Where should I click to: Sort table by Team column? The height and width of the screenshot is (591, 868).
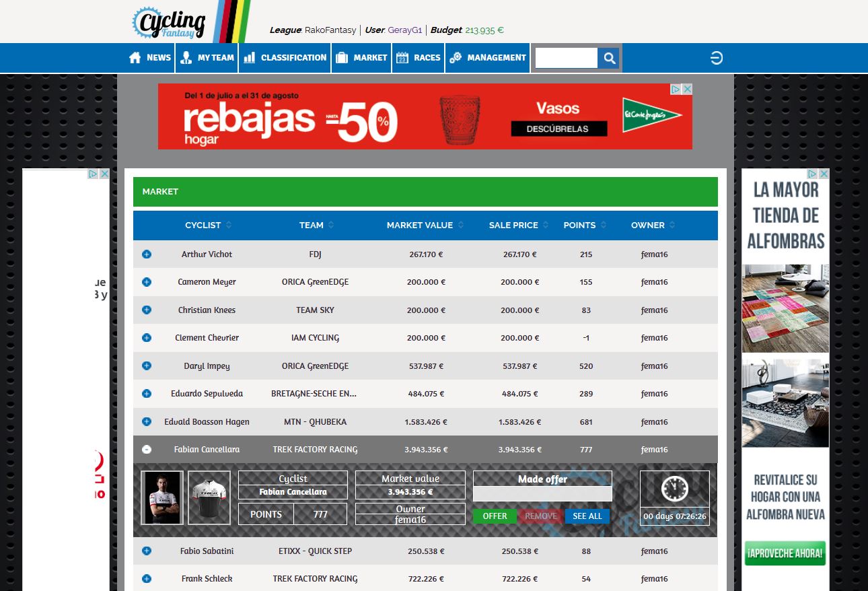[317, 225]
